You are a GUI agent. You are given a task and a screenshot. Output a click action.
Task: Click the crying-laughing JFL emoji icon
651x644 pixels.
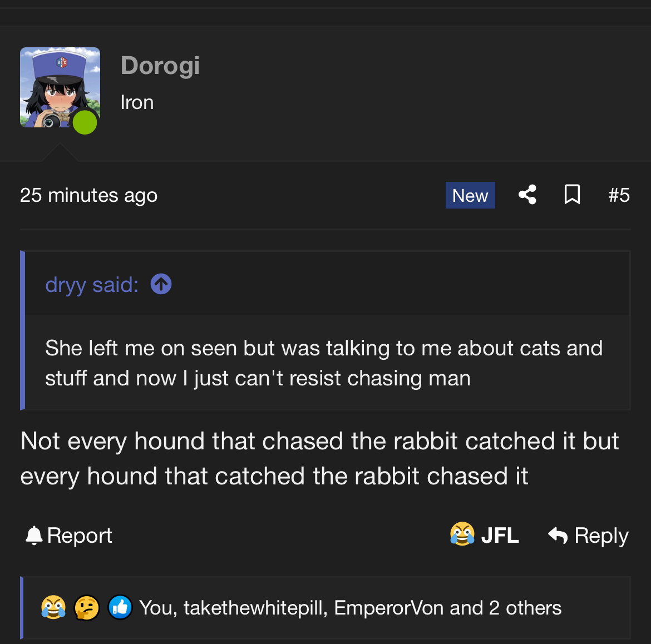pos(462,534)
